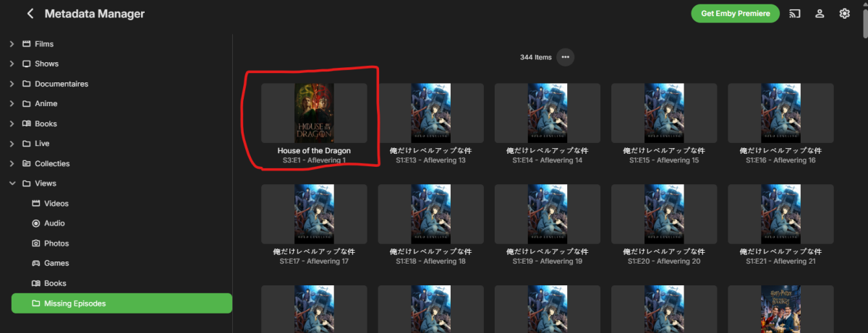Click the Books library icon beside Anime section
868x333 pixels.
point(27,124)
